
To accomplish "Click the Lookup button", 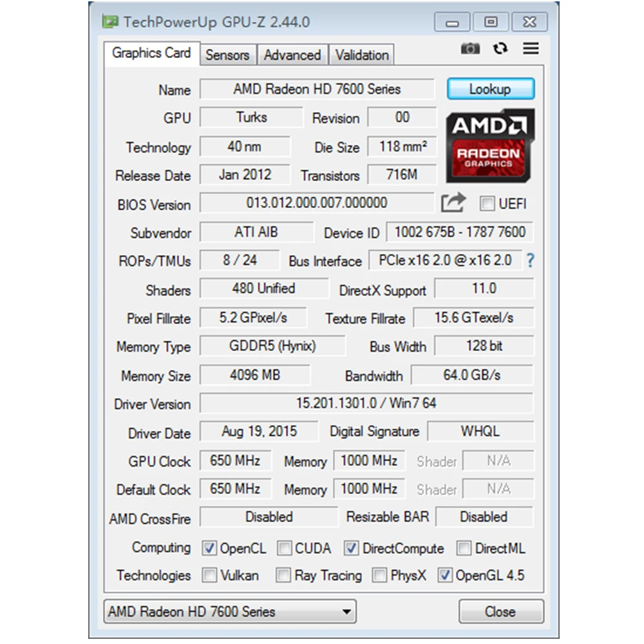I will (491, 89).
